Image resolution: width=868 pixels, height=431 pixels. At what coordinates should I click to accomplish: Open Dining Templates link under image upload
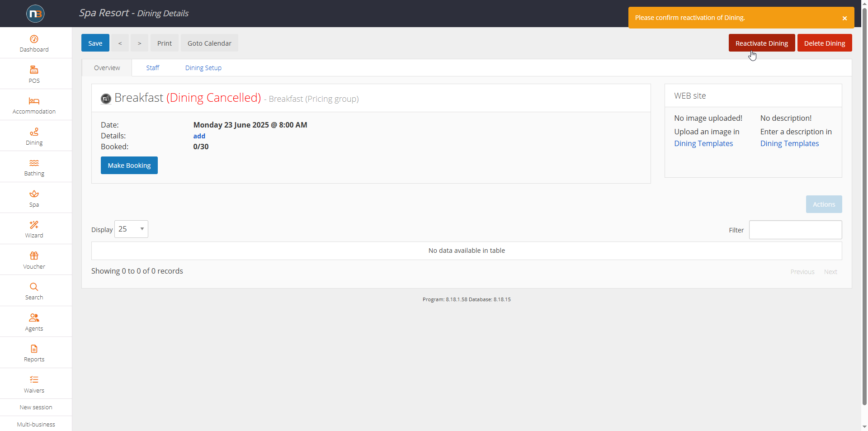[703, 143]
